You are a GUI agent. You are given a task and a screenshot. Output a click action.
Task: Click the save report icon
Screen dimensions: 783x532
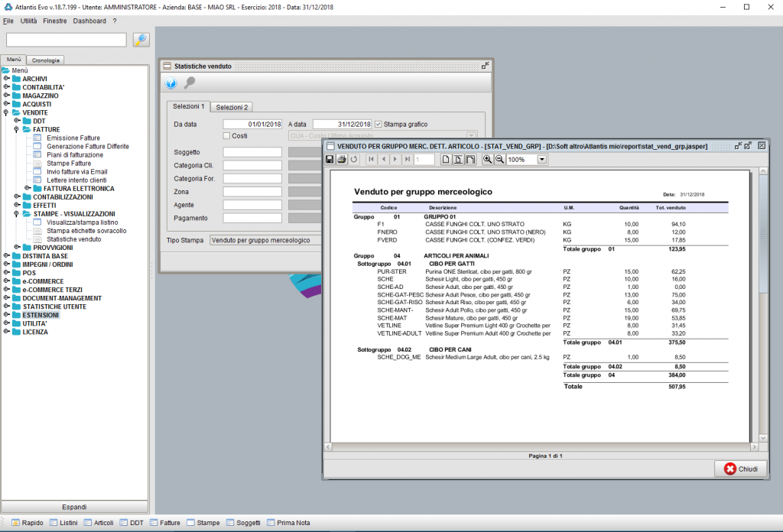[x=330, y=160]
